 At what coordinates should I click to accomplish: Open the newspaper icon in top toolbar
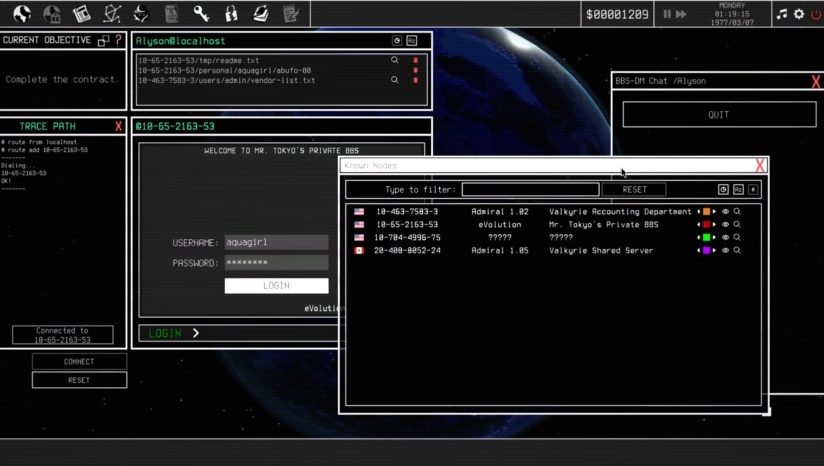pyautogui.click(x=81, y=14)
